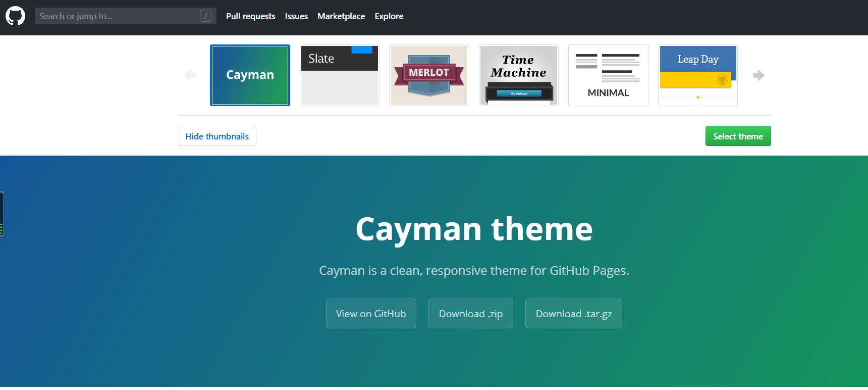Select the Slate theme thumbnail

pos(340,75)
